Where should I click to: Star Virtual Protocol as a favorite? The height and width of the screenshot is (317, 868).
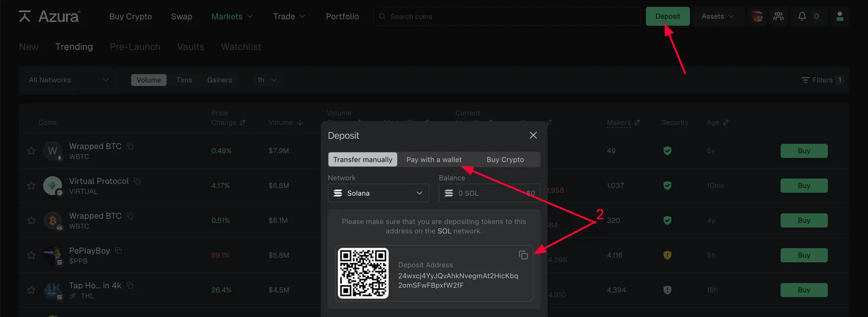tap(31, 185)
